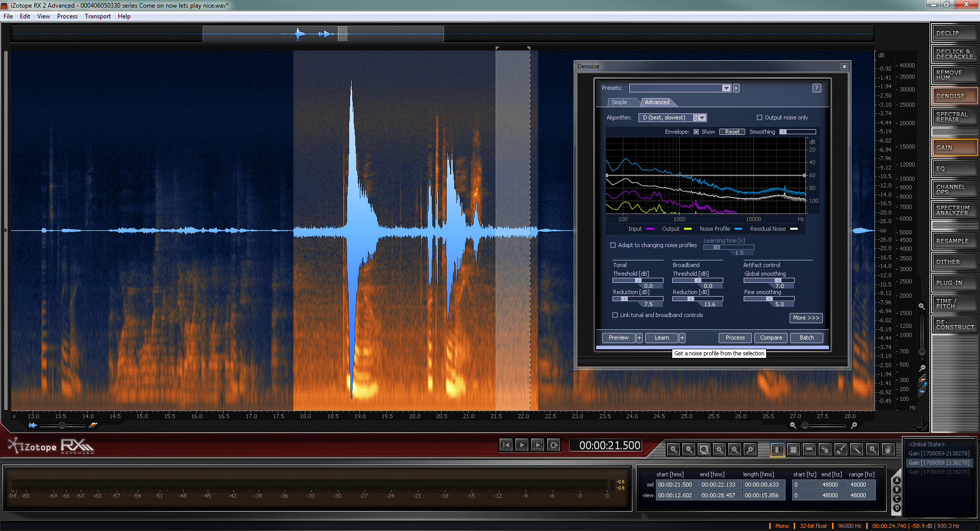This screenshot has width=980, height=531.
Task: Expand the Preview options plus button
Action: pos(639,338)
